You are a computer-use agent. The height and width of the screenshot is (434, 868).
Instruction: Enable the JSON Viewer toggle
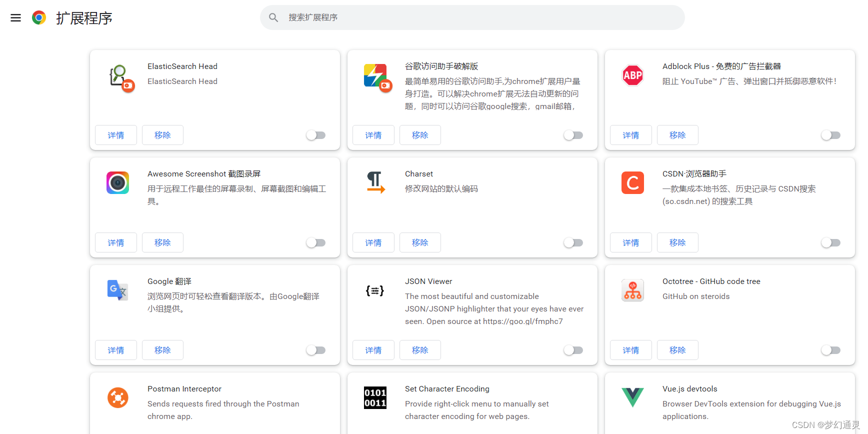(573, 350)
